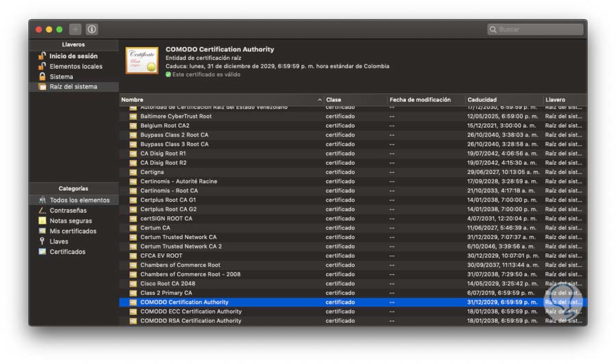Select Cisco Root CA 2048 row
The width and height of the screenshot is (616, 364).
(353, 283)
